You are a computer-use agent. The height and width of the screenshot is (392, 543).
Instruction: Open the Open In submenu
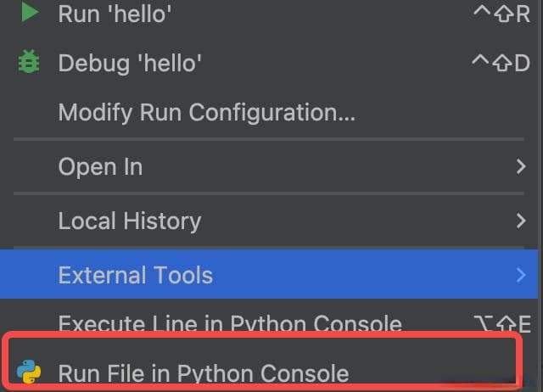click(269, 166)
